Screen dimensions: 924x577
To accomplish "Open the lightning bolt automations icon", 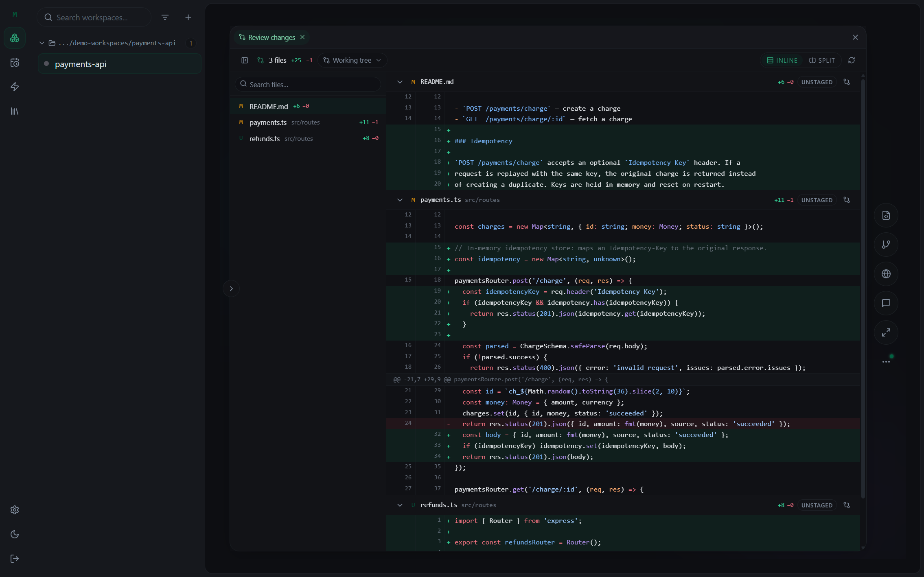I will click(15, 87).
